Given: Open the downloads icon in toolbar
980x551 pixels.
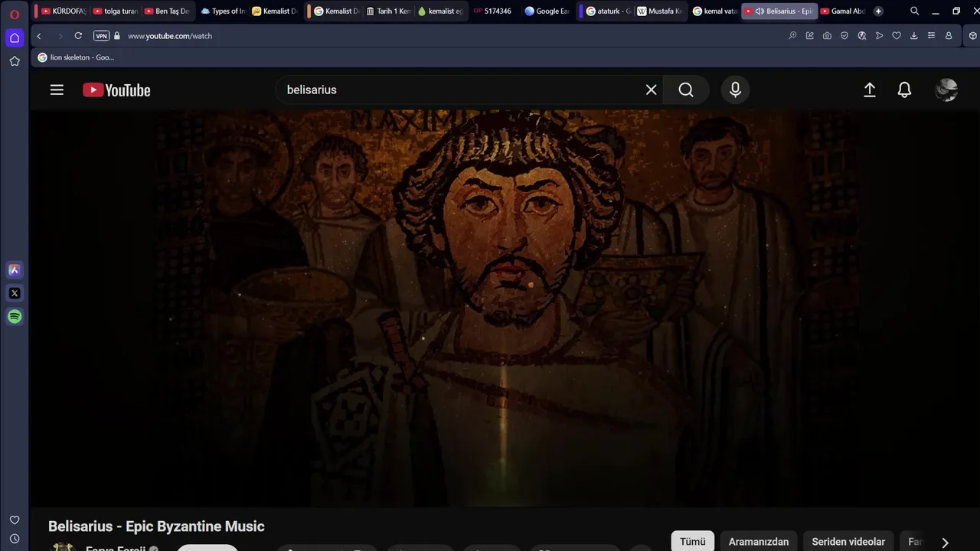Looking at the screenshot, I should 914,36.
